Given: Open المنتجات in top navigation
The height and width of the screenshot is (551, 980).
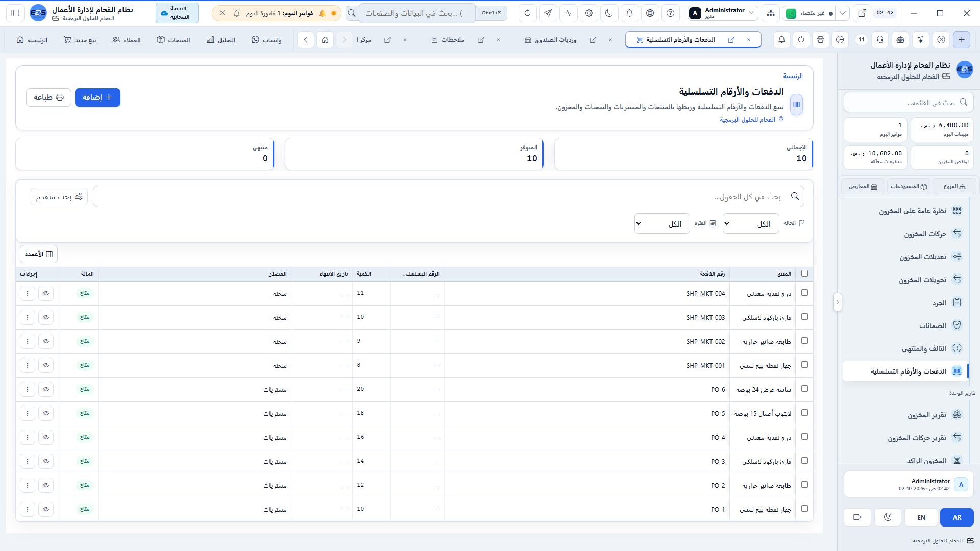Looking at the screenshot, I should (174, 40).
